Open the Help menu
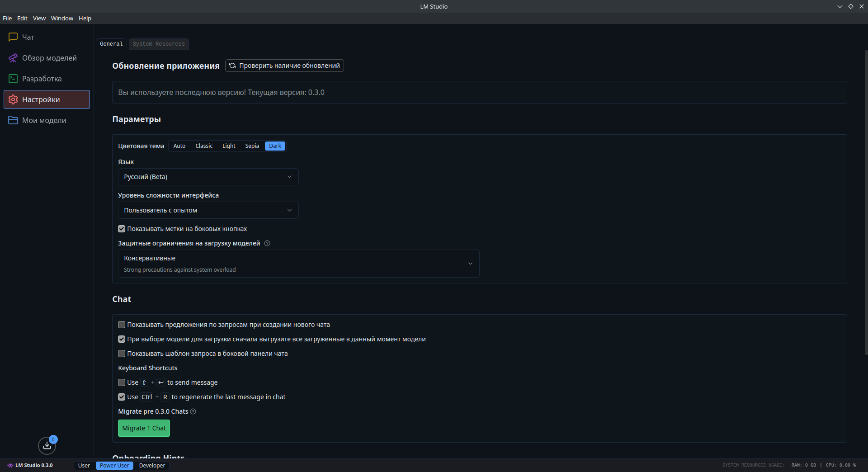 click(85, 18)
